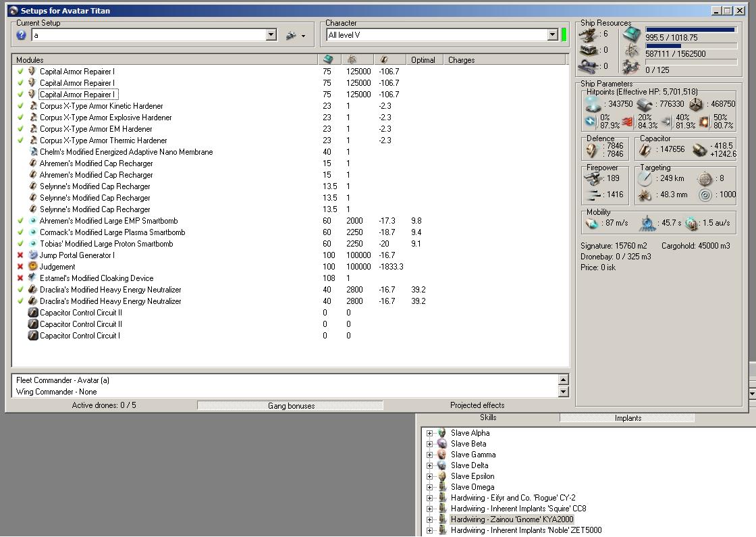Click the gang list scroll up arrow

pos(563,379)
